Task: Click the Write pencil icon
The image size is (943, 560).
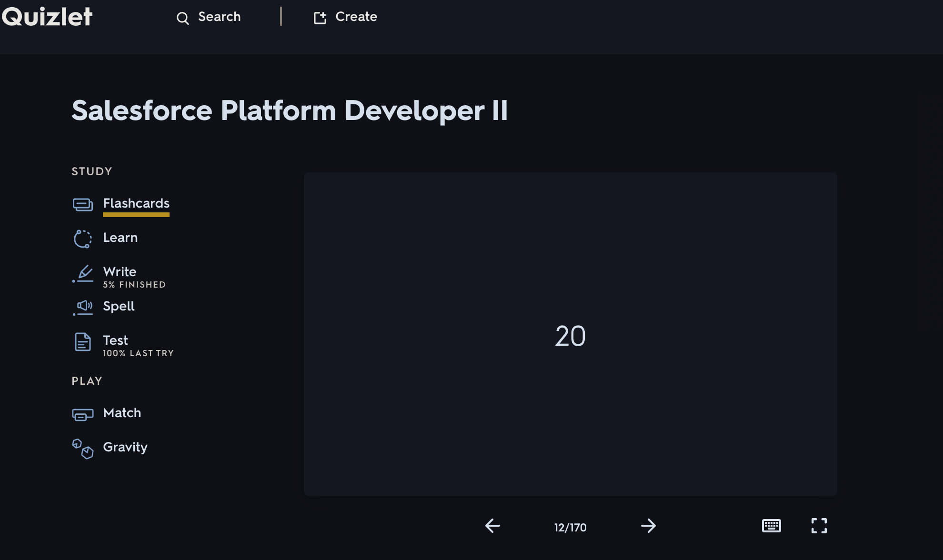Action: [x=83, y=274]
